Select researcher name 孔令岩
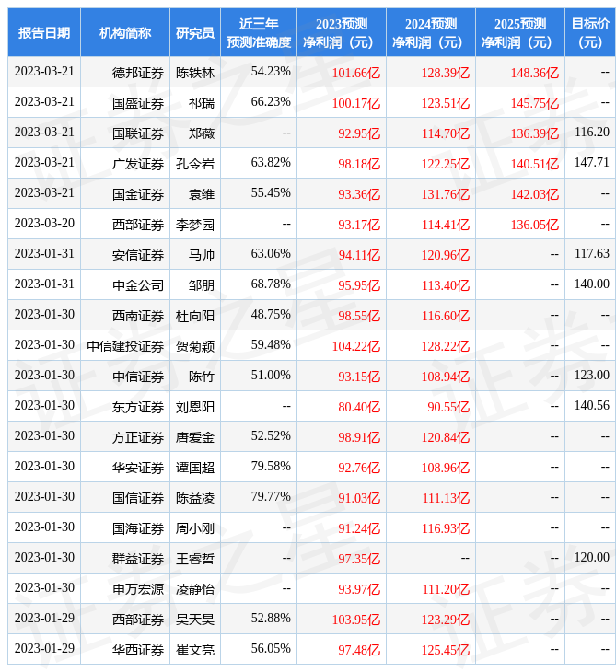 coord(195,164)
